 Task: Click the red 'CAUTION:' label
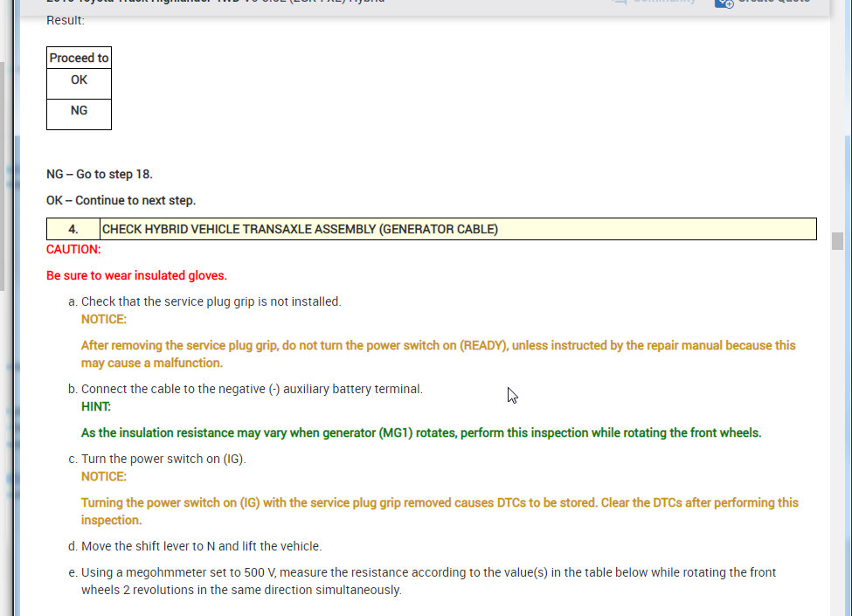pyautogui.click(x=73, y=249)
